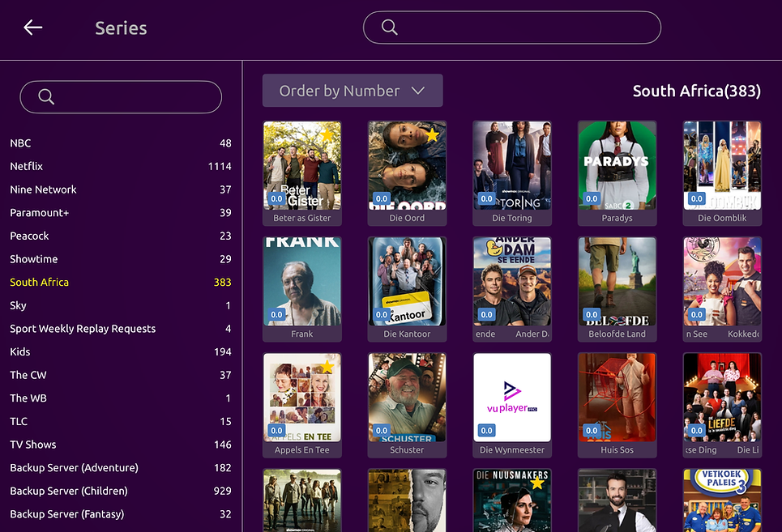Go back using the arrow icon
The width and height of the screenshot is (782, 532).
[33, 28]
